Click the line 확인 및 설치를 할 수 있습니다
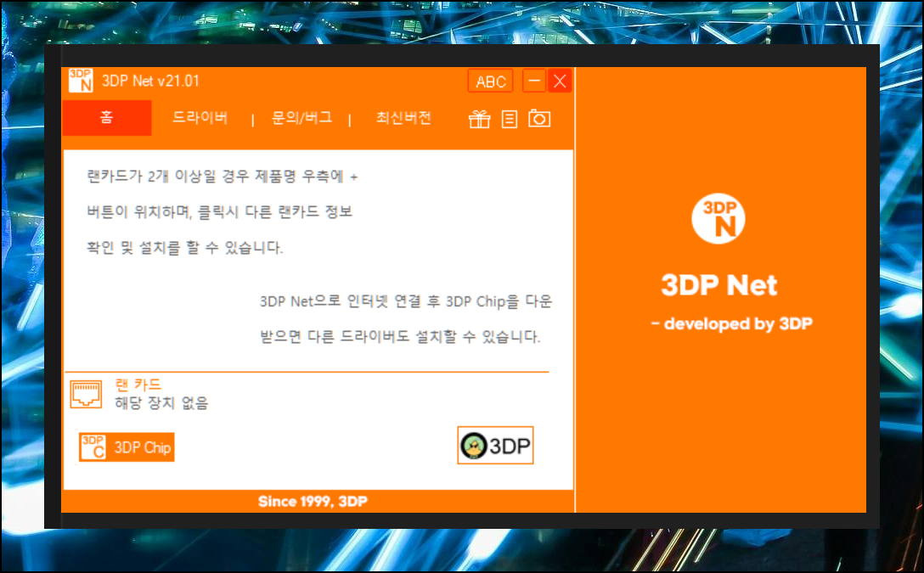This screenshot has height=573, width=924. point(184,247)
